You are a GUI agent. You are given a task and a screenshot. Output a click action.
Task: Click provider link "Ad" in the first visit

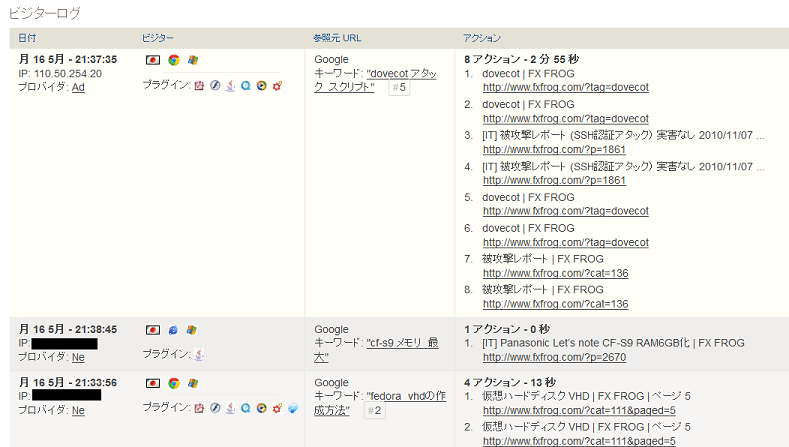click(78, 87)
